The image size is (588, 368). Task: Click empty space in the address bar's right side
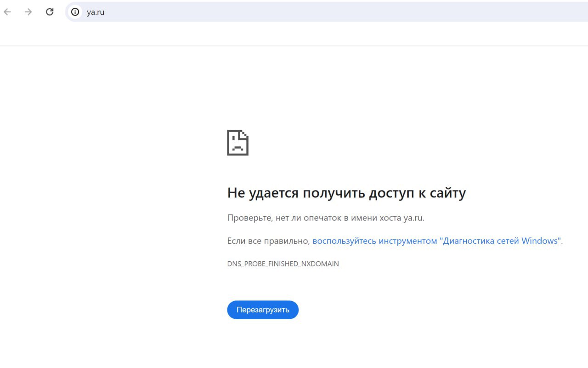(413, 12)
